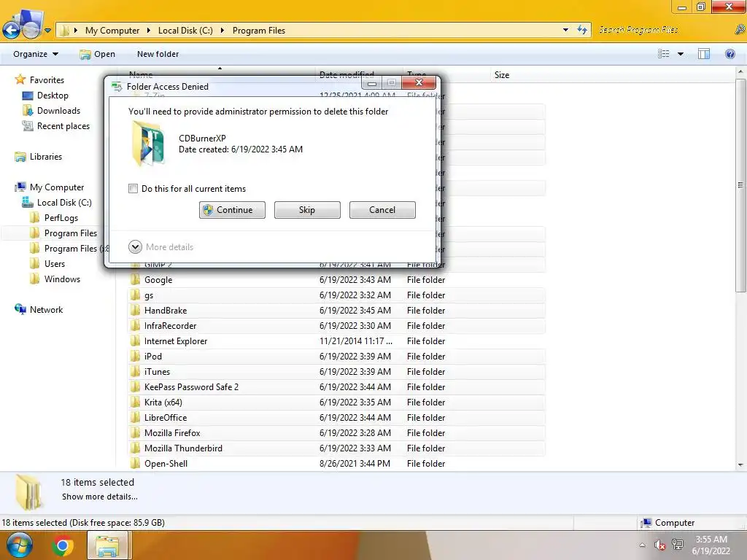Select the gs folder name
The height and width of the screenshot is (560, 747).
pos(149,295)
